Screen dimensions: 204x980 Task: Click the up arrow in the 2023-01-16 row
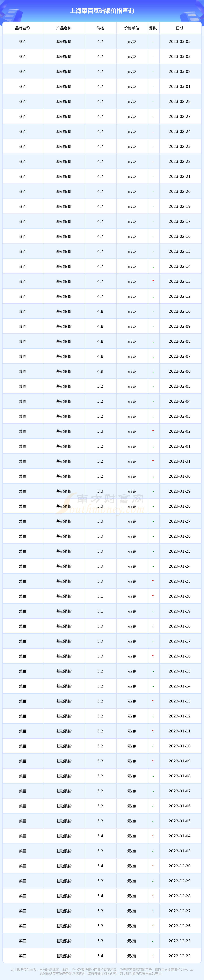153,656
